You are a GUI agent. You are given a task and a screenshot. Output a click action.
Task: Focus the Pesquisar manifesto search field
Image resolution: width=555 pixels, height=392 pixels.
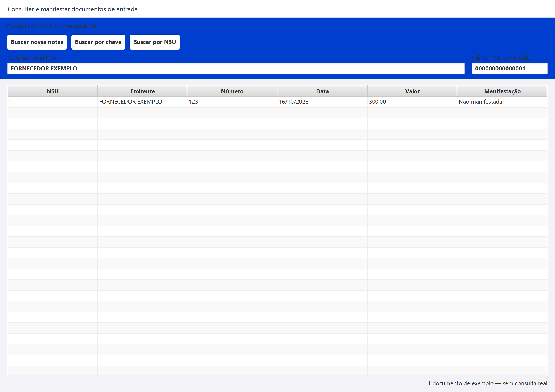236,68
